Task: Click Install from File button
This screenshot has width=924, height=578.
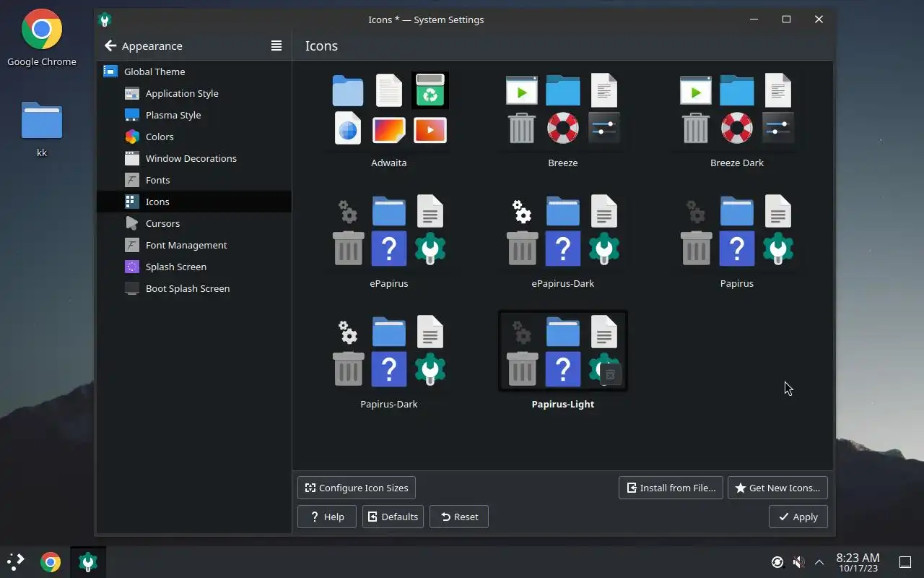Action: click(671, 488)
